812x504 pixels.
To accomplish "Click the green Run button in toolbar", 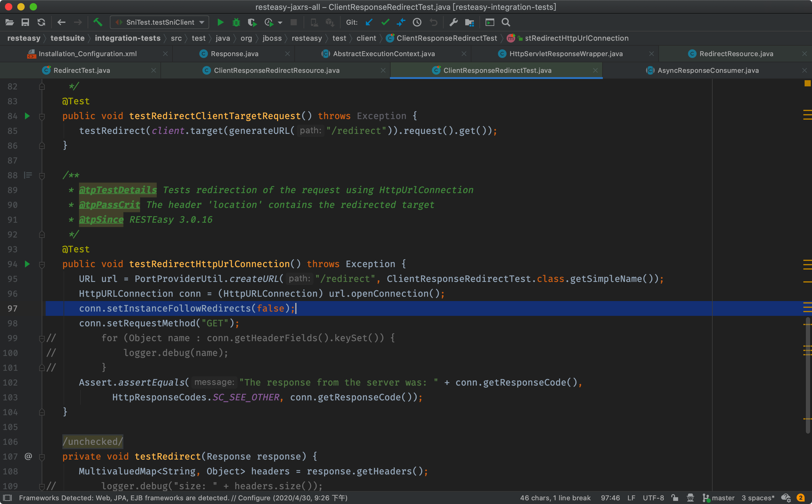I will tap(220, 22).
